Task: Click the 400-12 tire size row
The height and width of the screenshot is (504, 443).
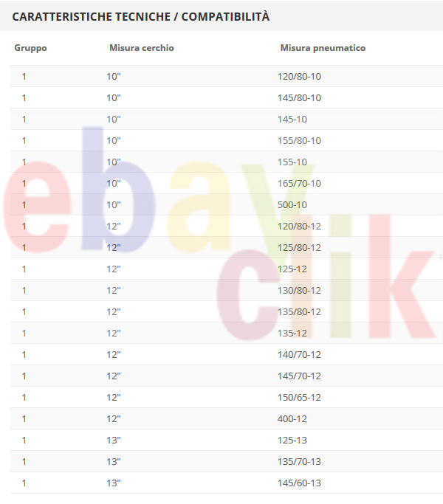Action: [x=227, y=419]
